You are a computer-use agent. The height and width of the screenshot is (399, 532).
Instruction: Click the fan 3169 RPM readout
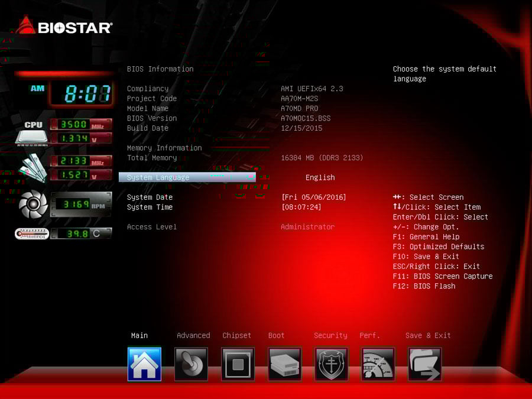[81, 205]
